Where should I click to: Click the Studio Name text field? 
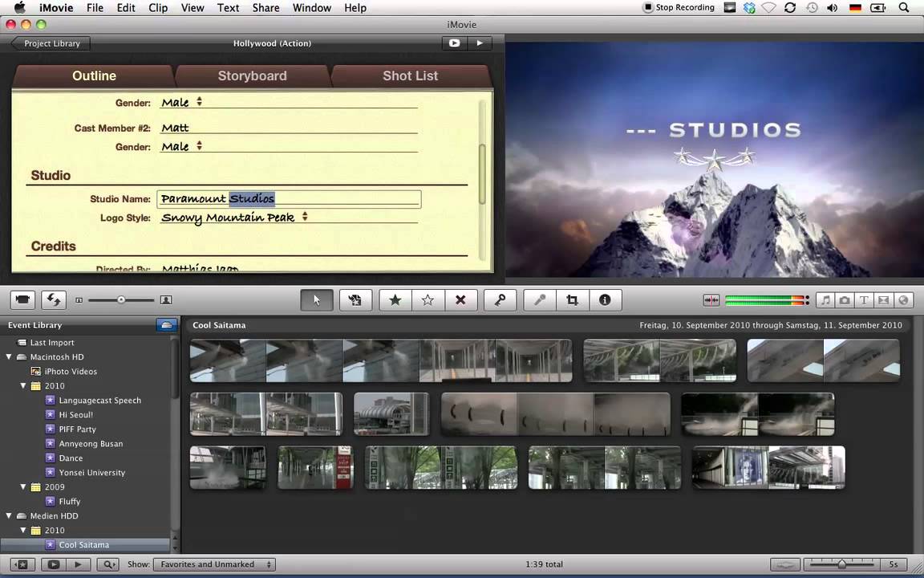pos(289,199)
